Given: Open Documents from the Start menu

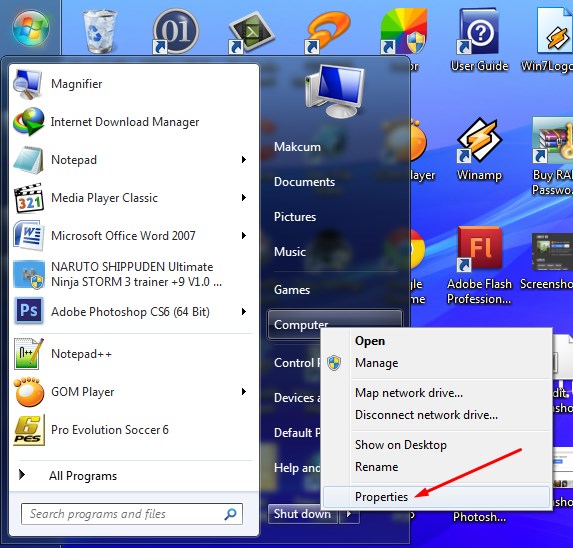Looking at the screenshot, I should coord(304,182).
